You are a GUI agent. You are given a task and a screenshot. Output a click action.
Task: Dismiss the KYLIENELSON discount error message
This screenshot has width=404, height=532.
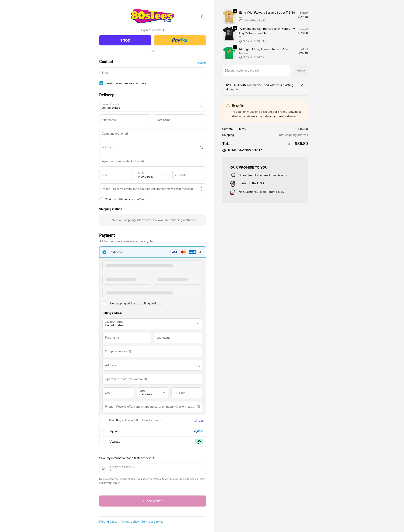click(302, 85)
